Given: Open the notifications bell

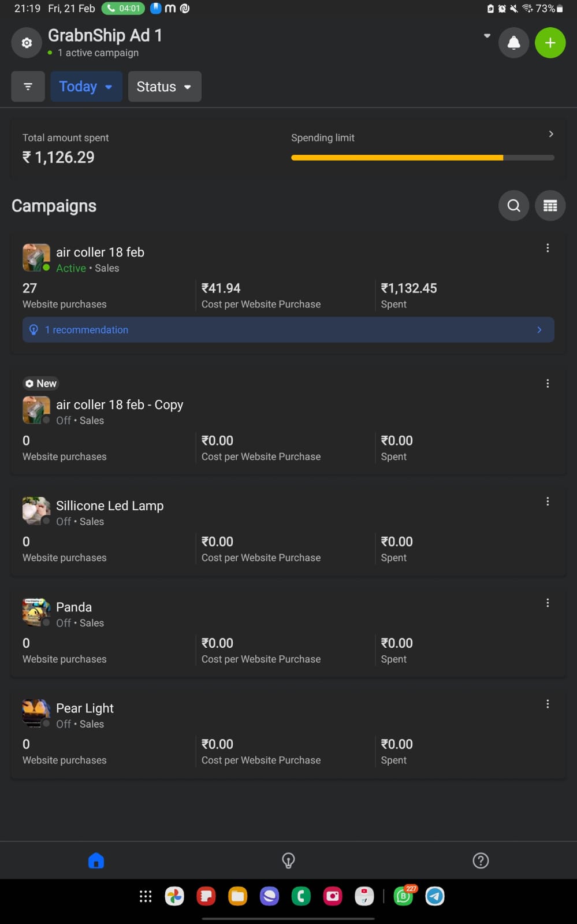Looking at the screenshot, I should tap(513, 43).
